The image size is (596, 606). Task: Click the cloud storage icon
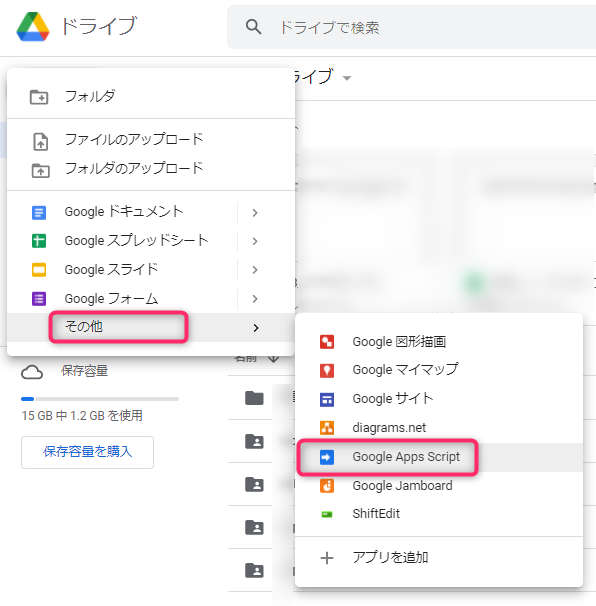pos(32,372)
